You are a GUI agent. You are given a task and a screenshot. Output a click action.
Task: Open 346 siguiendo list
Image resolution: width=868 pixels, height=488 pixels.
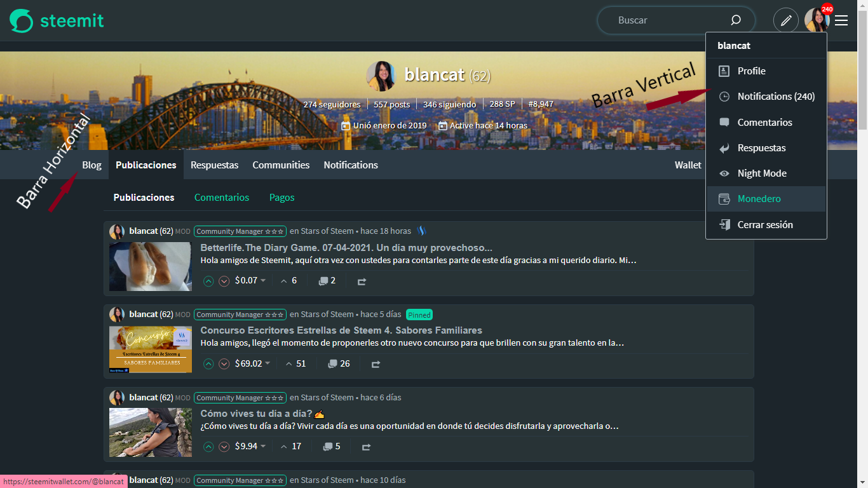pyautogui.click(x=450, y=104)
